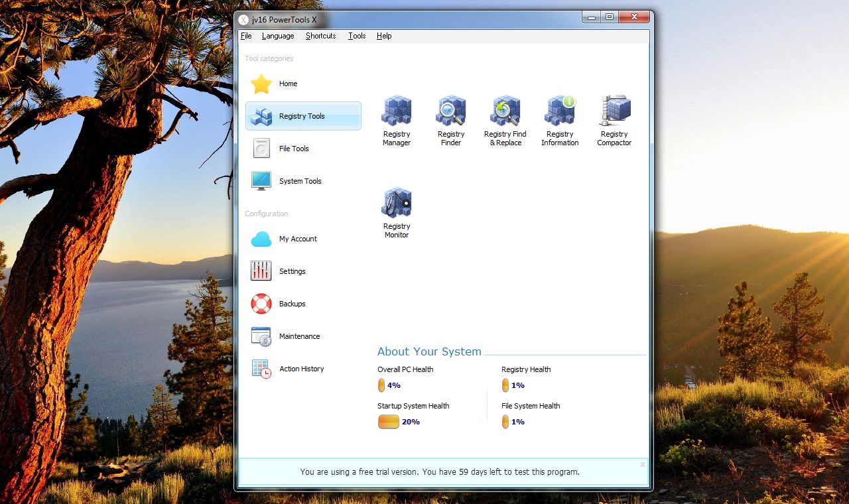This screenshot has width=849, height=504.
Task: Click the File Tools drive icon
Action: coord(261,149)
